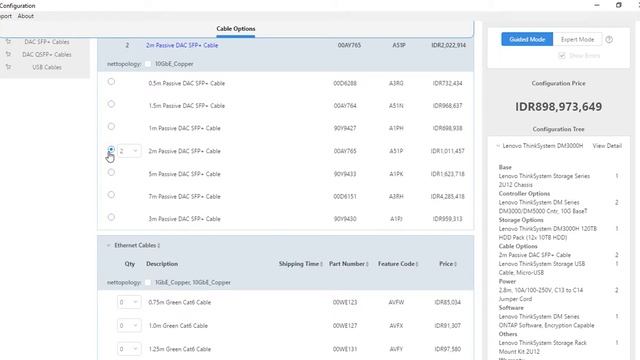Click the DAC QSFP+ Cables sidebar icon
The height and width of the screenshot is (360, 640).
[x=8, y=54]
